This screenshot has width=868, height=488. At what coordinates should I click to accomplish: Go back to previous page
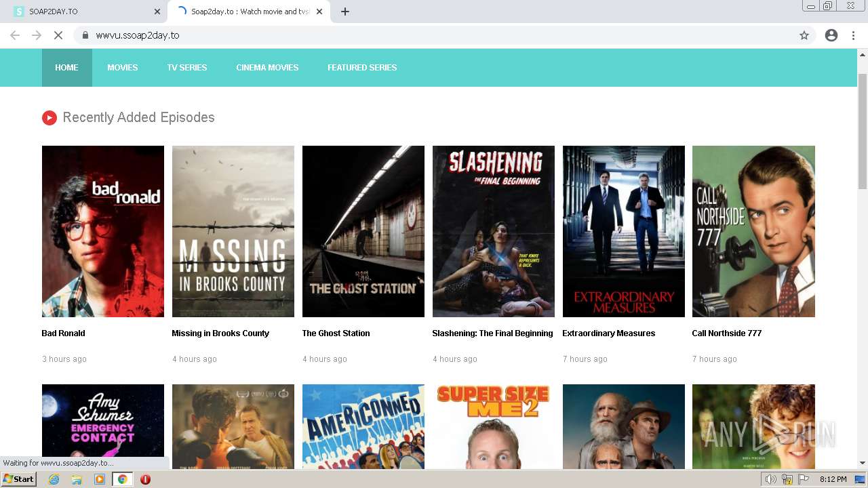[x=15, y=35]
